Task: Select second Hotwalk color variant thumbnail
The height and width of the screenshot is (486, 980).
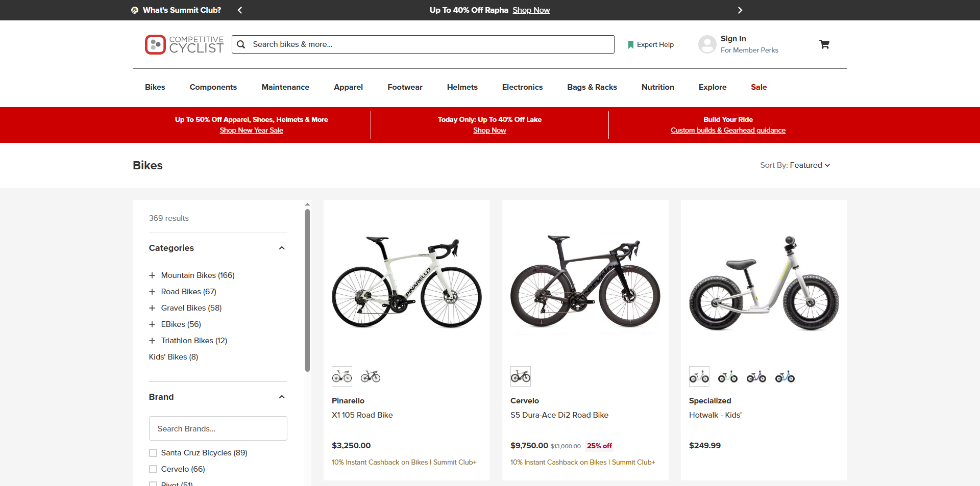Action: (x=728, y=376)
